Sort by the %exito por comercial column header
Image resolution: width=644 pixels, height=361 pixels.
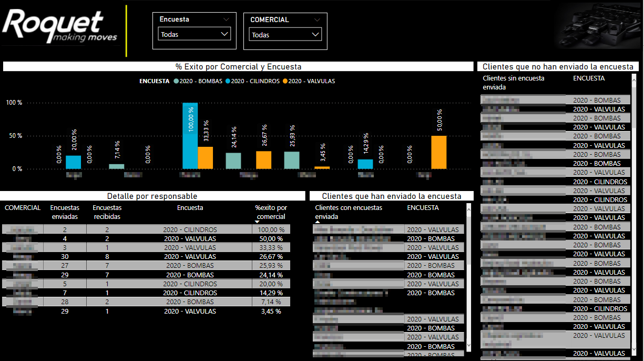271,212
